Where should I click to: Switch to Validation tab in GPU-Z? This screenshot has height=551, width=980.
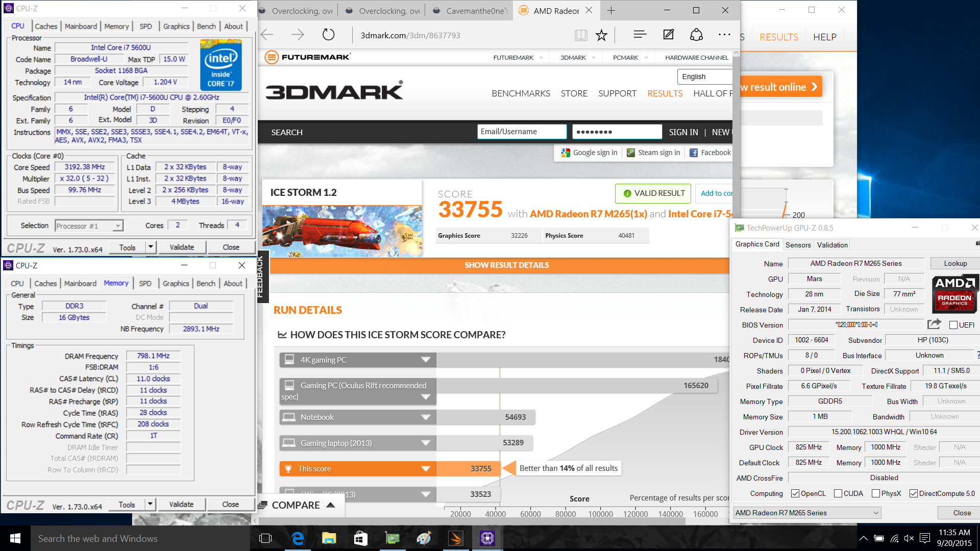pos(832,245)
